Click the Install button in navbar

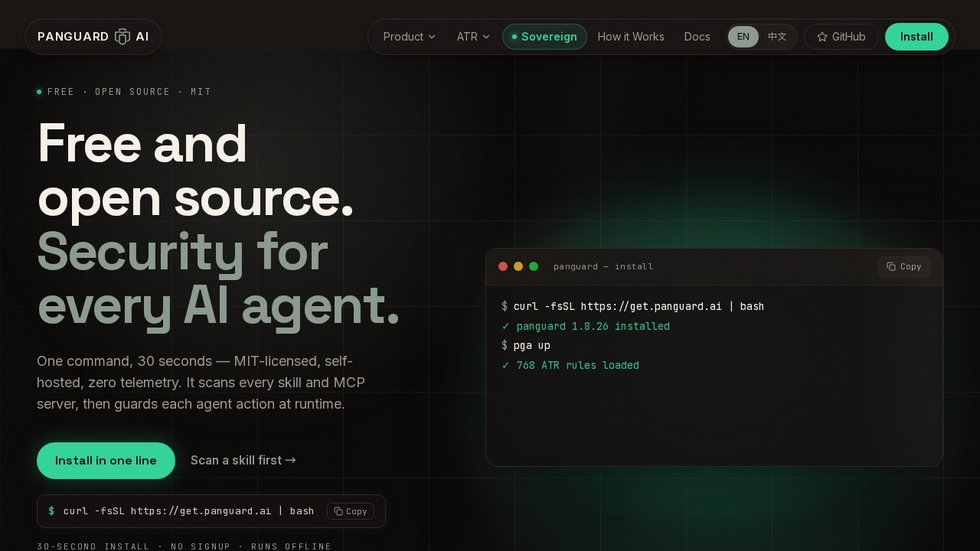tap(916, 37)
